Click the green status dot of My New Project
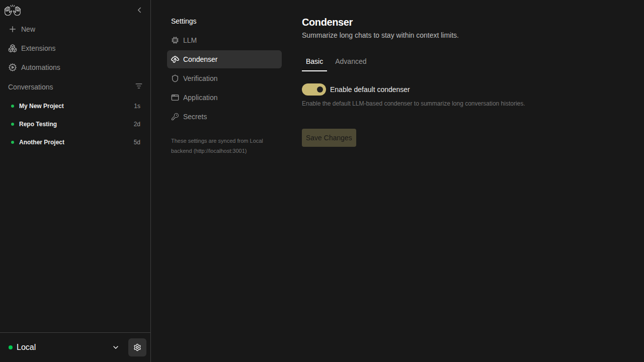Image resolution: width=644 pixels, height=362 pixels. coord(13,106)
